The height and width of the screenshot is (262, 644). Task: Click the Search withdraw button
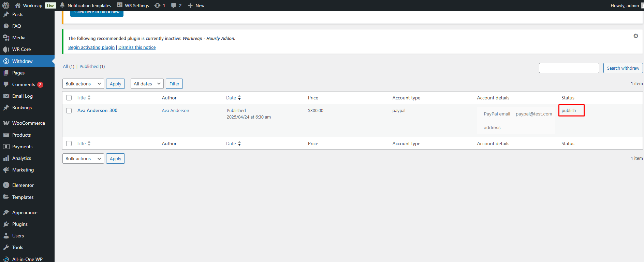click(x=623, y=68)
